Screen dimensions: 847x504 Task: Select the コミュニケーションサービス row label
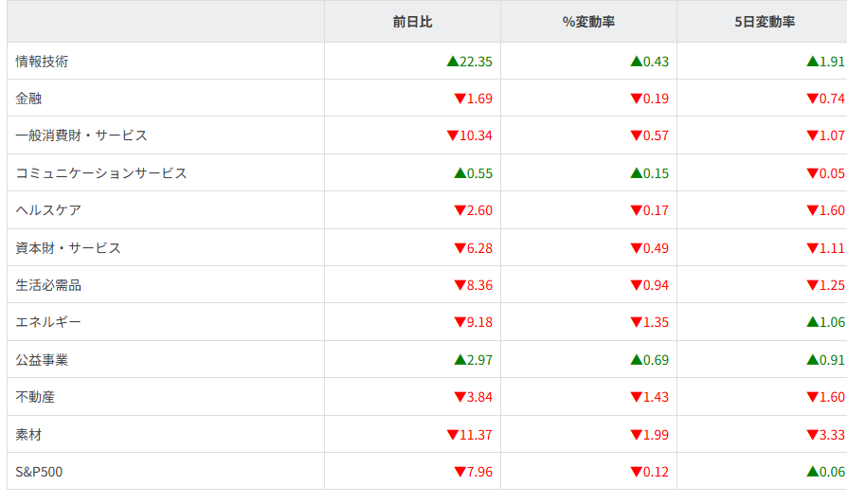pos(101,173)
